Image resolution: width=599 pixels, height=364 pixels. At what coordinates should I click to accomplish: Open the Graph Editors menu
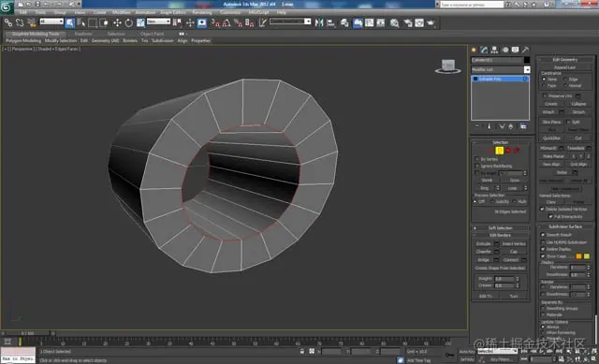point(172,12)
